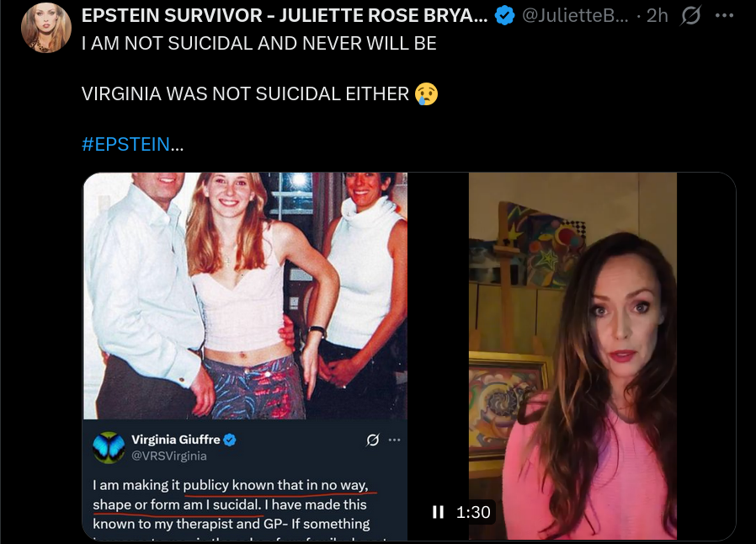
Task: Click the Virginia Giuffre name in screenshot
Action: coord(176,440)
